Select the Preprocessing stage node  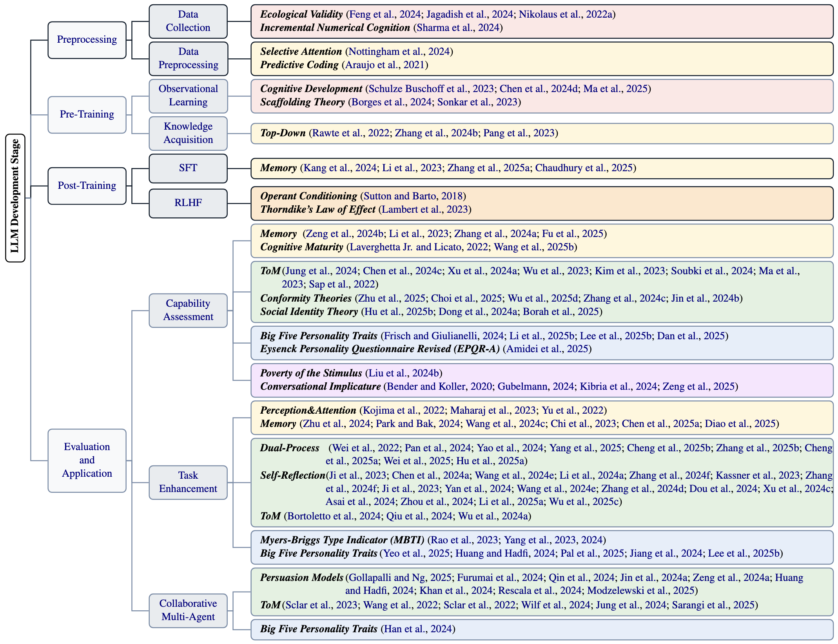pyautogui.click(x=87, y=40)
